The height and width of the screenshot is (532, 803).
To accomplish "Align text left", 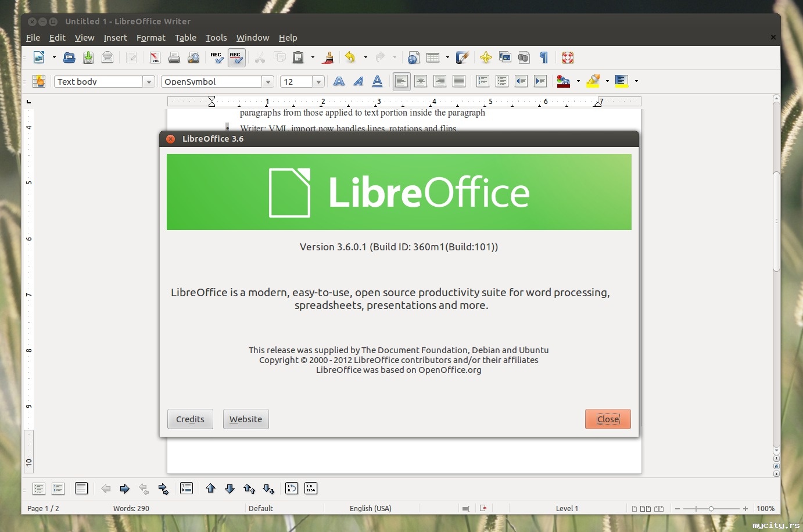I will [401, 81].
